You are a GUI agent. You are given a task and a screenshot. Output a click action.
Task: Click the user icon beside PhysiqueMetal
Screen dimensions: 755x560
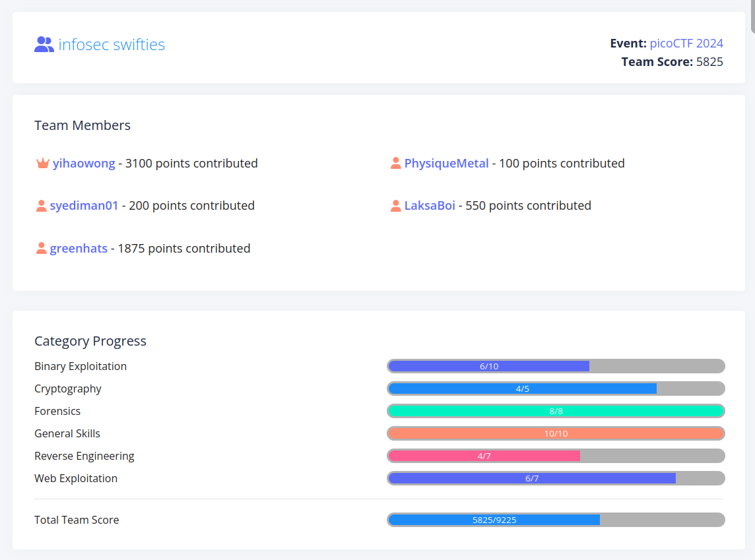396,164
